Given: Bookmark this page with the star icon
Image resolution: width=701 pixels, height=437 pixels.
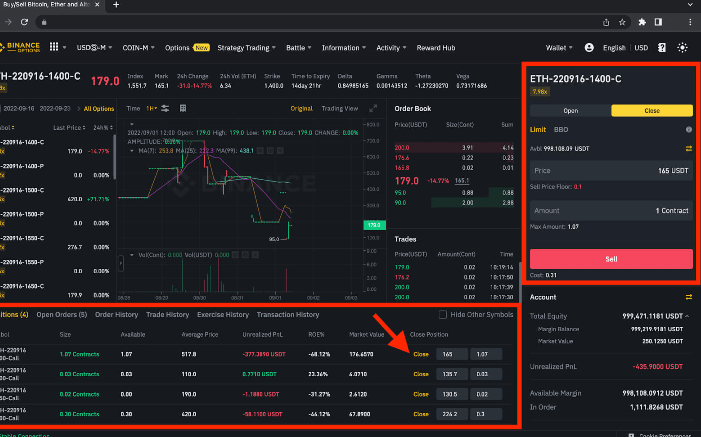Looking at the screenshot, I should (x=622, y=22).
